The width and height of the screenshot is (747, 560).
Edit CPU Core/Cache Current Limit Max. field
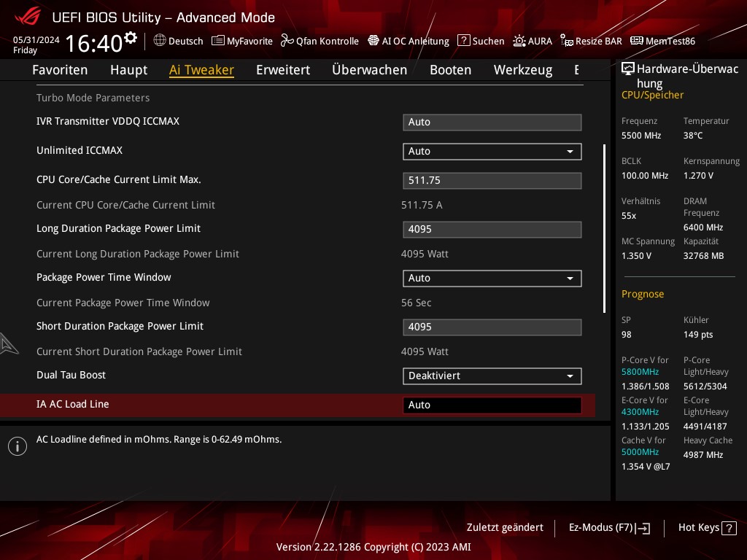pos(492,181)
